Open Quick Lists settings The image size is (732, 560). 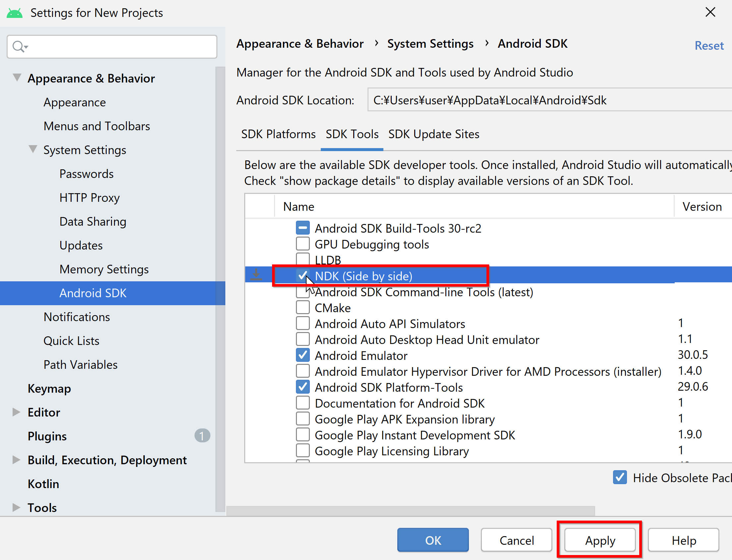pyautogui.click(x=71, y=341)
